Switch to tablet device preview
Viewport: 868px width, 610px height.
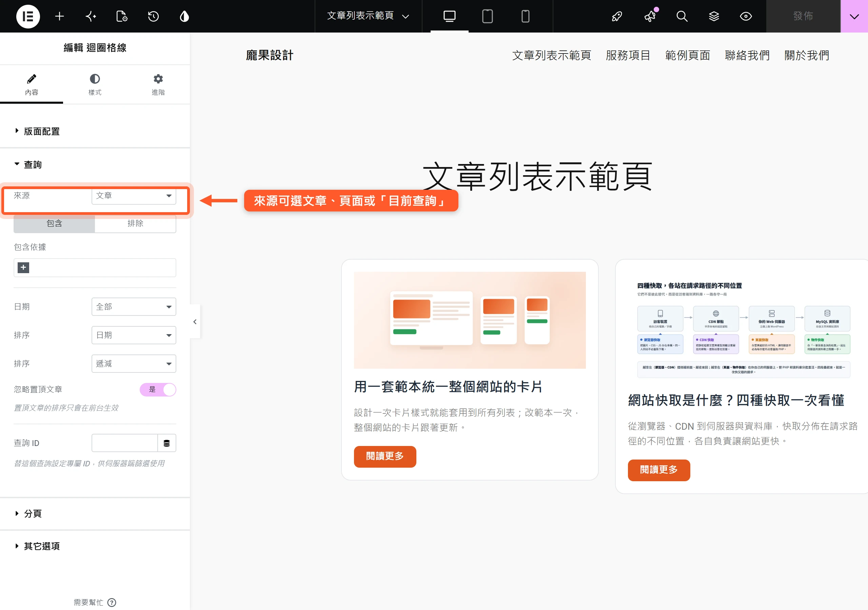[487, 16]
